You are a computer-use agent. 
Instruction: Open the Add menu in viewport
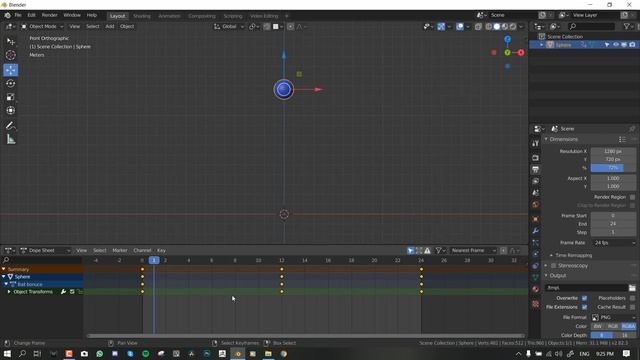110,27
